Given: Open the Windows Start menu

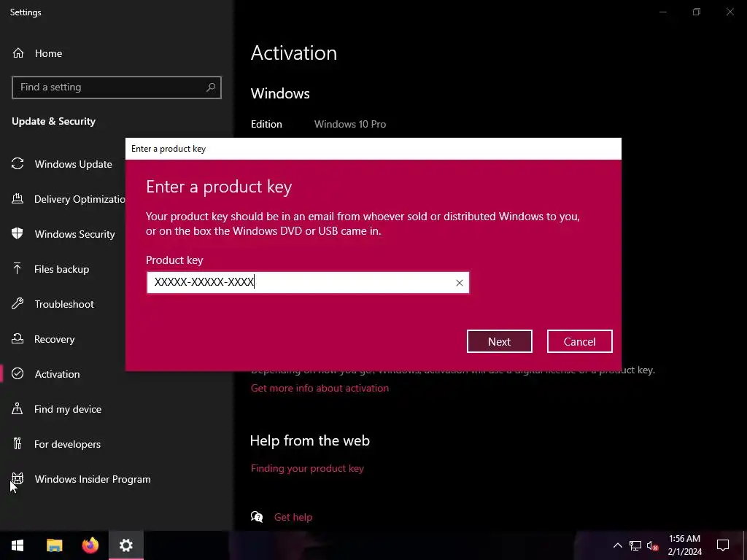Looking at the screenshot, I should tap(18, 545).
